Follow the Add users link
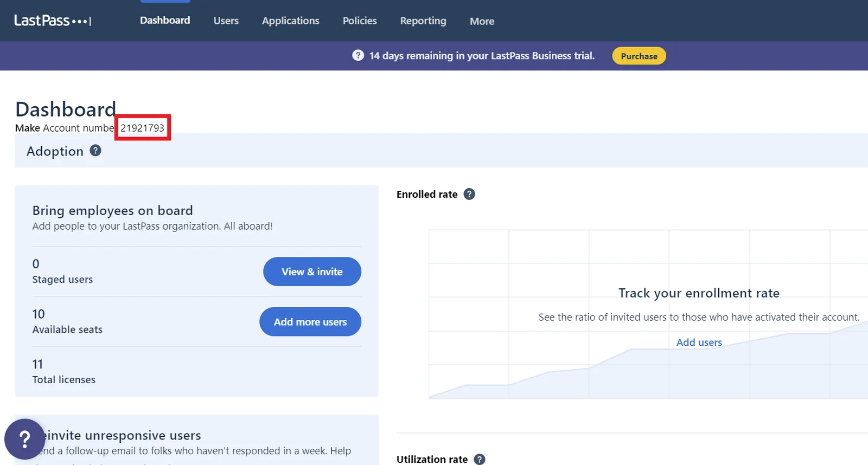Image resolution: width=868 pixels, height=465 pixels. [x=699, y=343]
